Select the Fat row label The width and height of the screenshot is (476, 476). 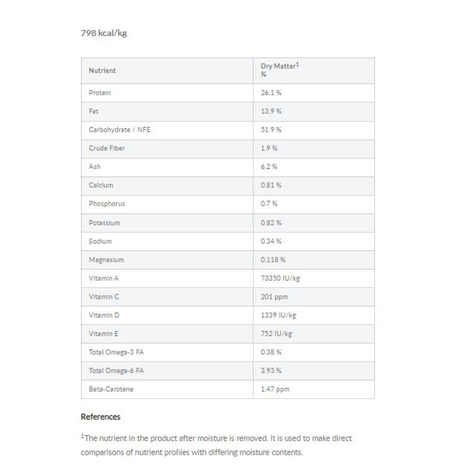coord(94,111)
